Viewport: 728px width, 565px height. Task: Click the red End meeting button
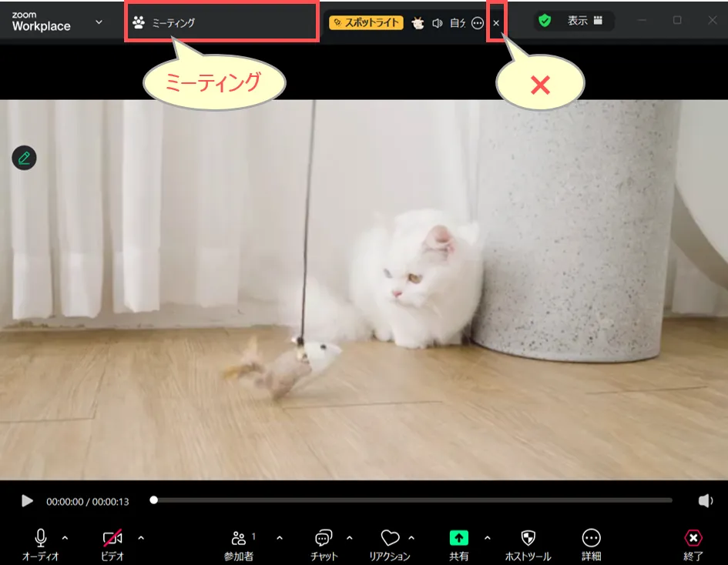pos(693,538)
